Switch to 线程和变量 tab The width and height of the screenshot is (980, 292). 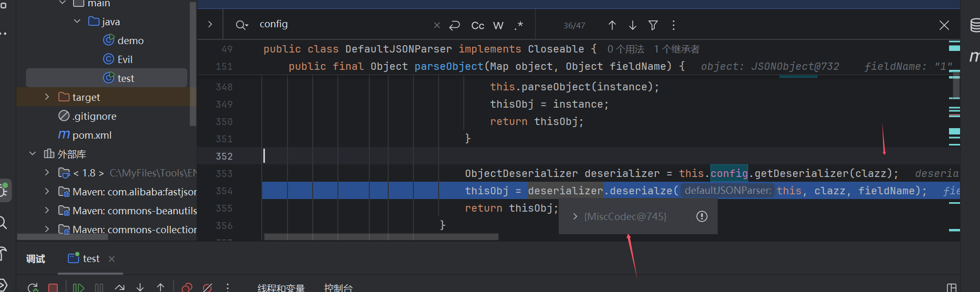[281, 288]
